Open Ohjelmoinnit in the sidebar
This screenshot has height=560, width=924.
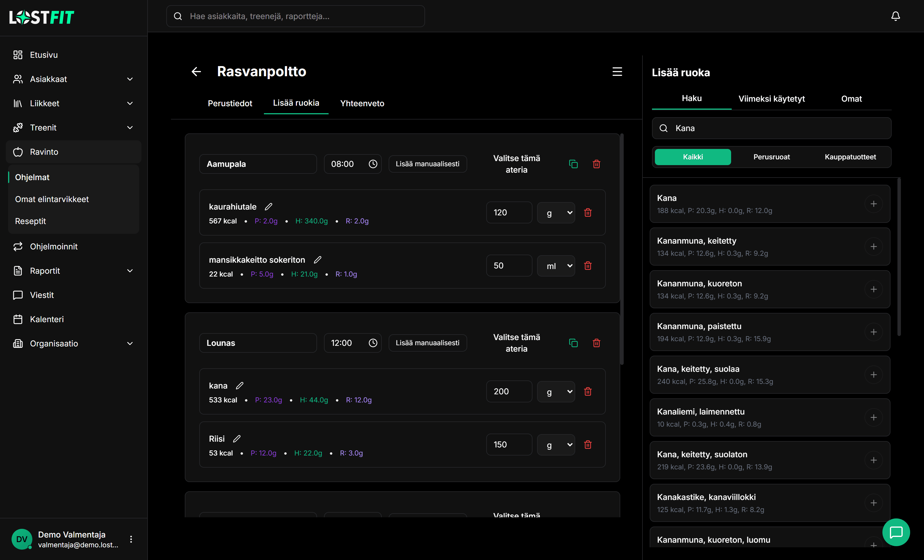[x=74, y=247]
